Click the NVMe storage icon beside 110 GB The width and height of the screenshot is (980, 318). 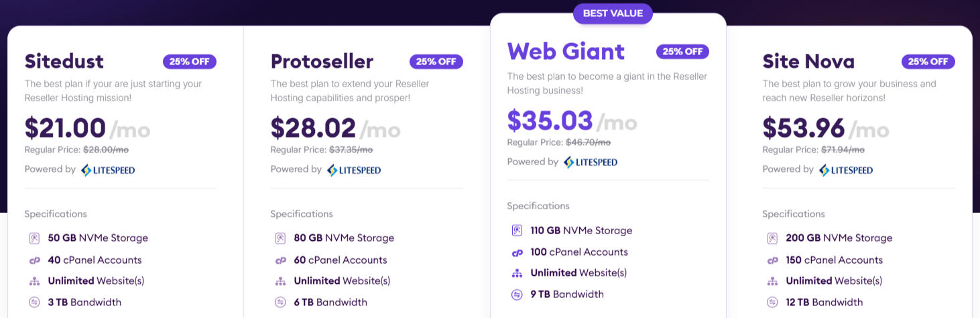click(517, 231)
